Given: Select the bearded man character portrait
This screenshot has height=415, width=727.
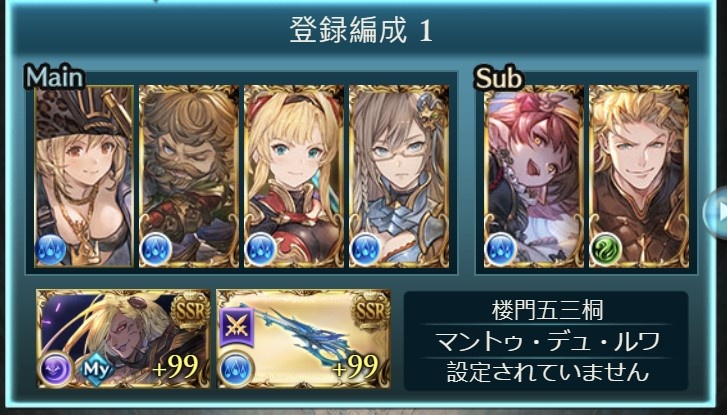Looking at the screenshot, I should tap(189, 176).
